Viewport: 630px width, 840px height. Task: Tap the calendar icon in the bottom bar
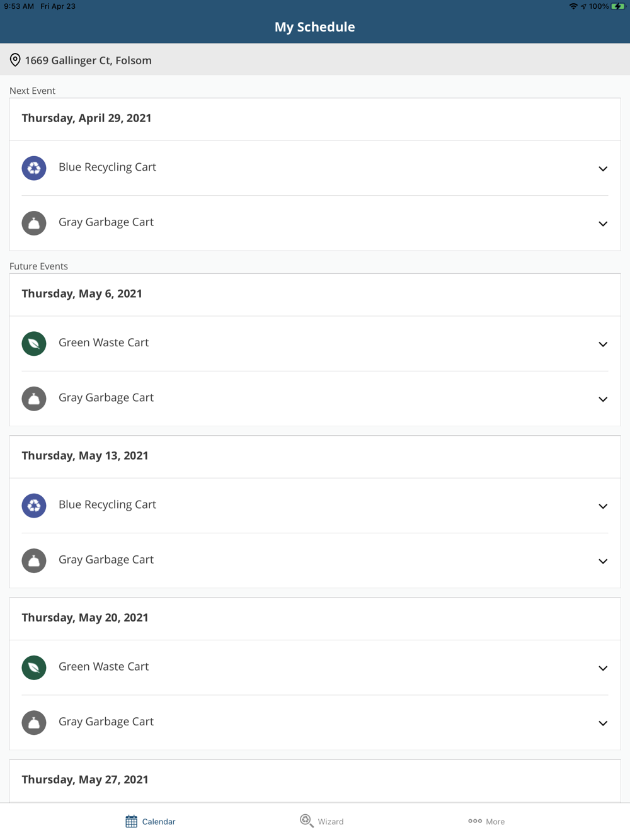(131, 821)
